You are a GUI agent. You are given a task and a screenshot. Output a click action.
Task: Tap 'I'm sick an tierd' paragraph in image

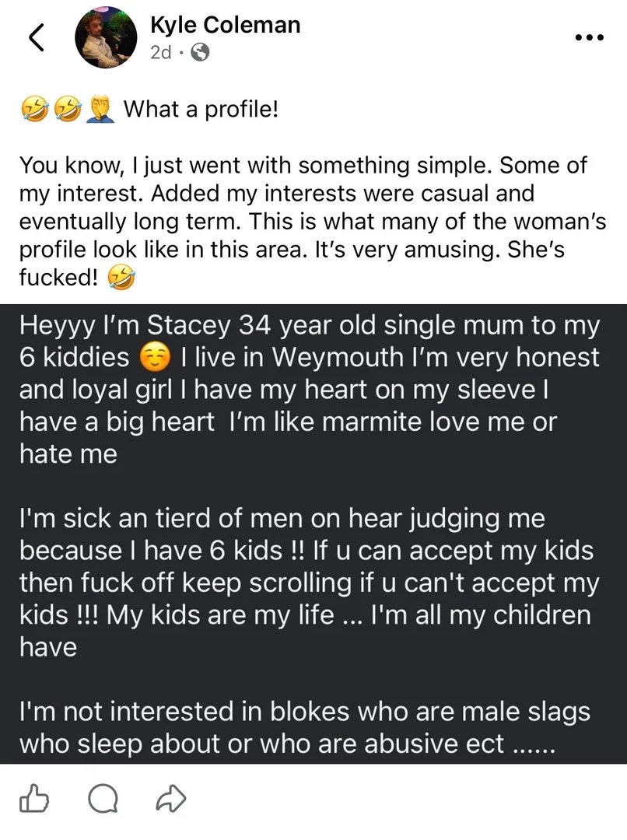coord(309,583)
